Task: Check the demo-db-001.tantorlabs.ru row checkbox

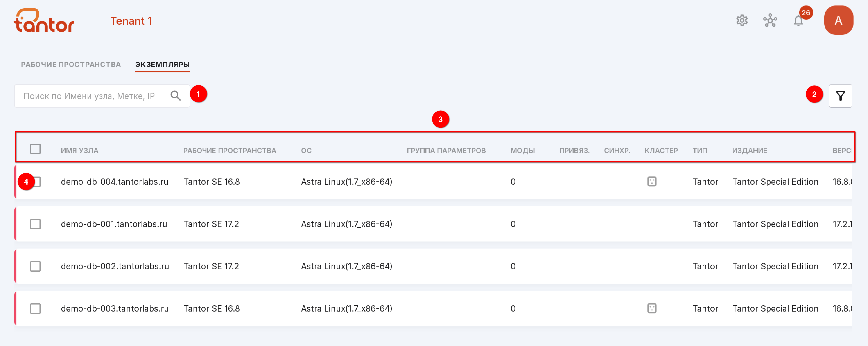Action: coord(35,224)
